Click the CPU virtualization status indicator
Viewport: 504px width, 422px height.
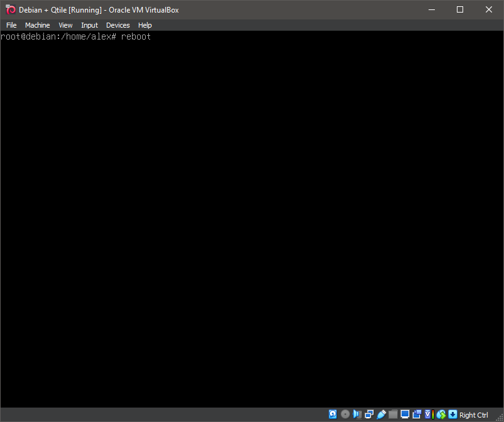tap(429, 414)
